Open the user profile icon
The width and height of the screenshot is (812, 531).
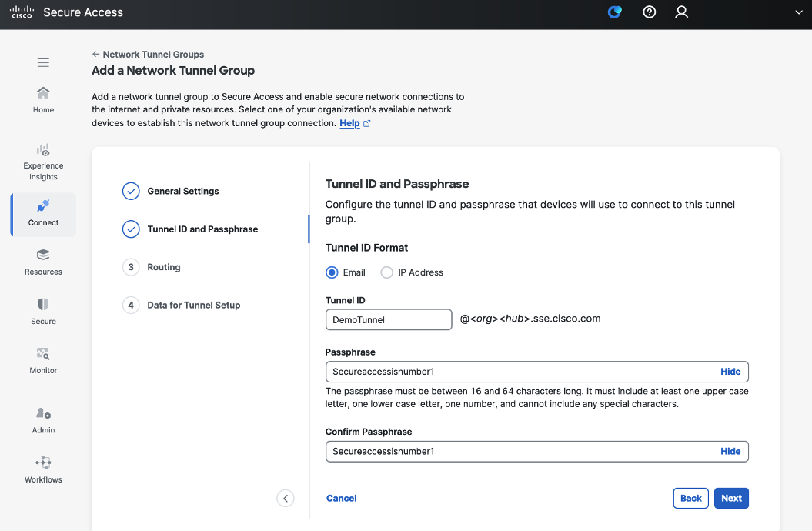(681, 12)
